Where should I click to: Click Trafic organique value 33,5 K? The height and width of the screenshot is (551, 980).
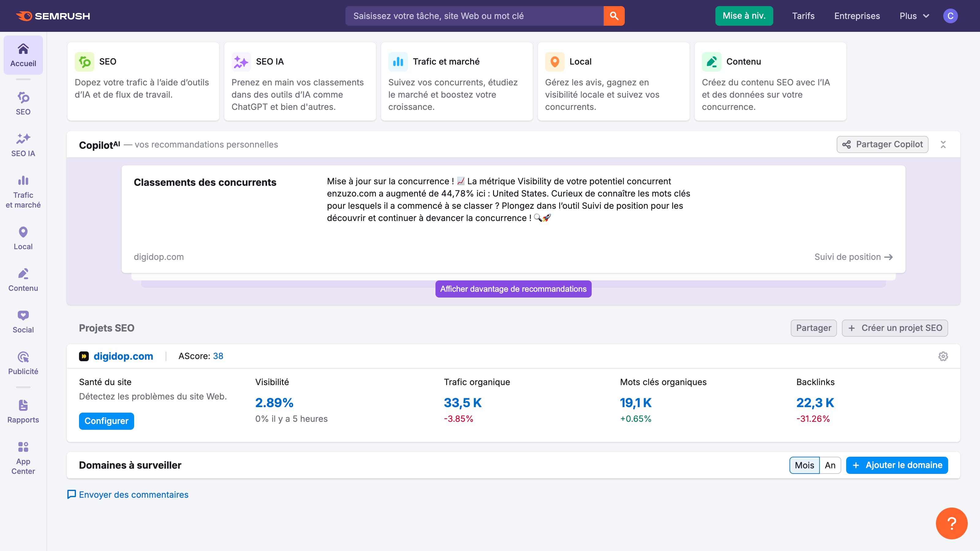tap(463, 403)
